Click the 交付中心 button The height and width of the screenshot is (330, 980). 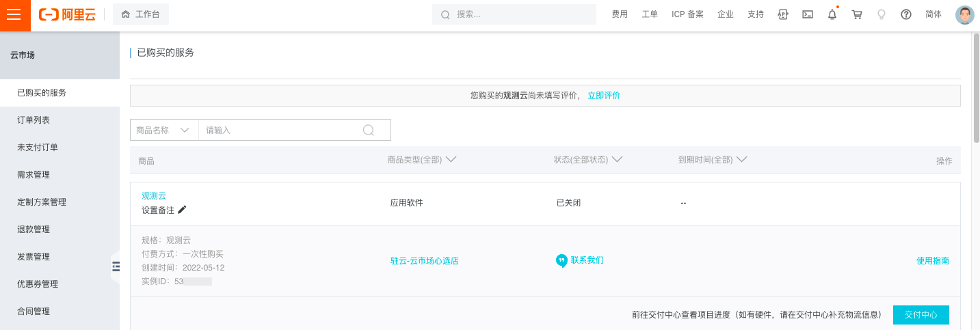click(x=921, y=315)
